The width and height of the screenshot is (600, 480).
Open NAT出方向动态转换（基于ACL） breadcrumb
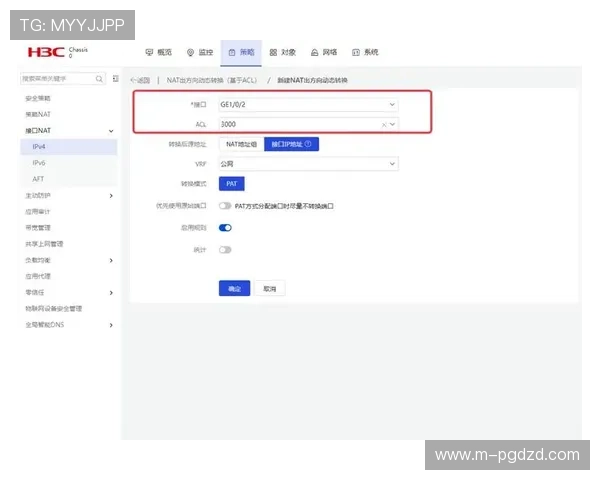(212, 80)
